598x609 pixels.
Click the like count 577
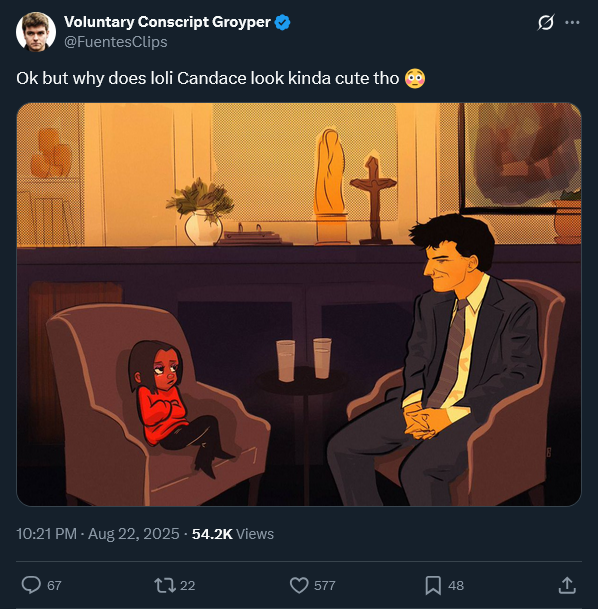coord(325,585)
